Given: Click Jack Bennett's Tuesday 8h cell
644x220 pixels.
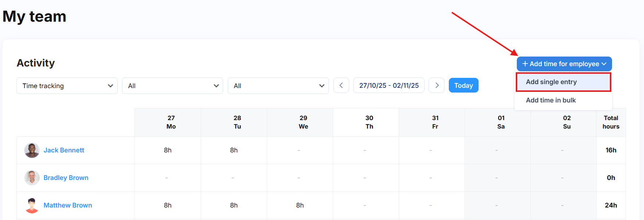Looking at the screenshot, I should (234, 150).
